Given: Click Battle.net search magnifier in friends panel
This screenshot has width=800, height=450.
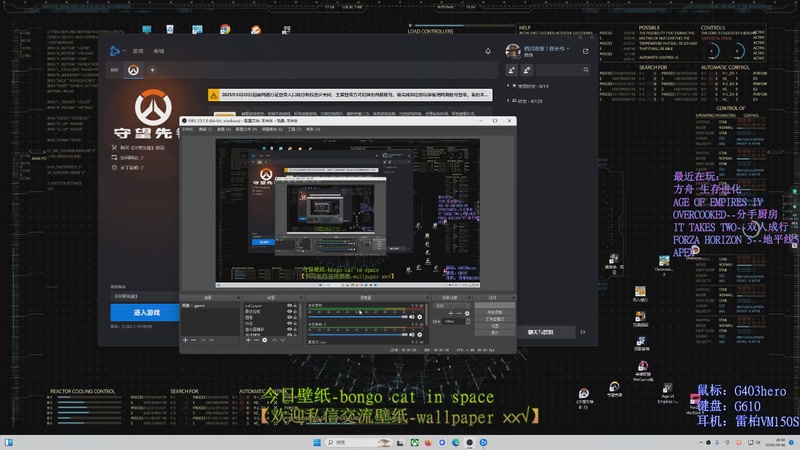Looking at the screenshot, I should coord(586,70).
